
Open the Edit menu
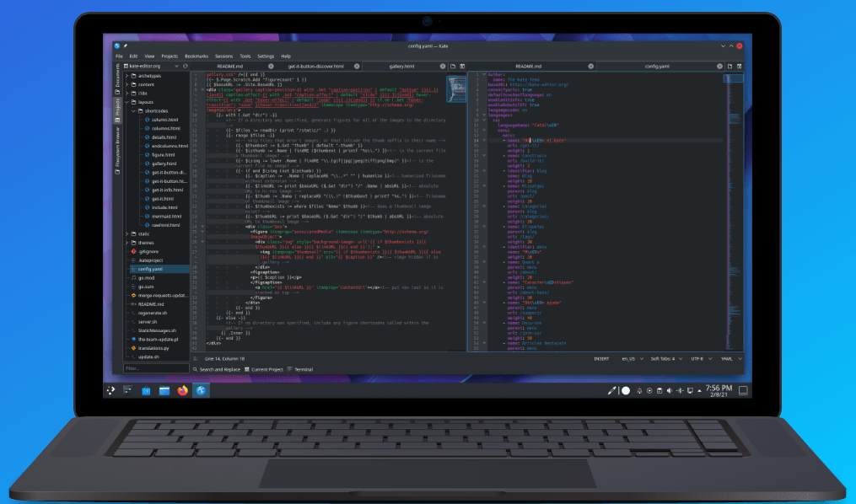133,56
